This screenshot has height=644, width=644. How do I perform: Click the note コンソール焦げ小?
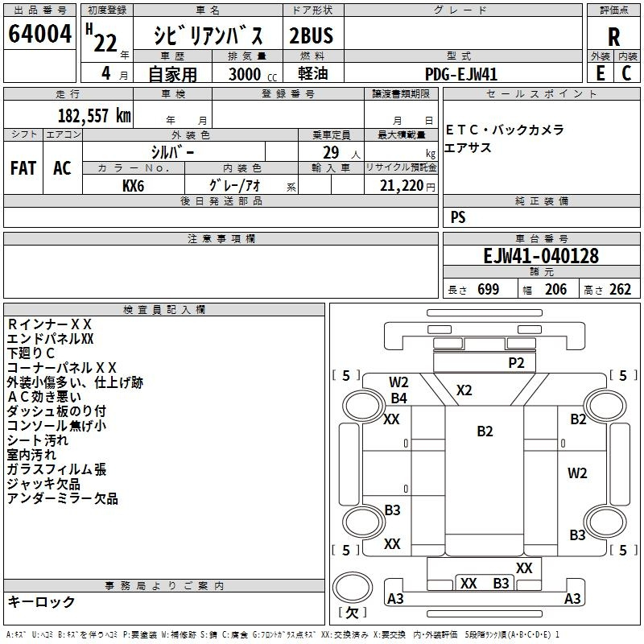(56, 426)
